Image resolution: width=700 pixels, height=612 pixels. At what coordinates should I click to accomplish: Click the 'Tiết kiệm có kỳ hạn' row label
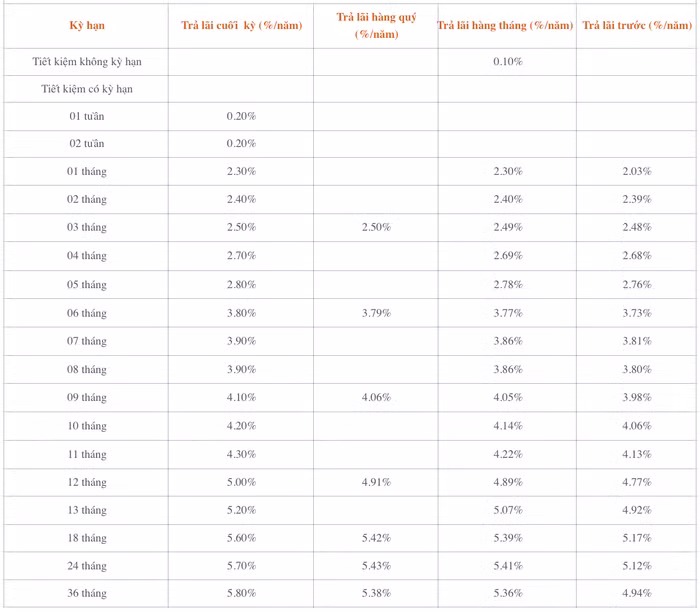[x=87, y=89]
